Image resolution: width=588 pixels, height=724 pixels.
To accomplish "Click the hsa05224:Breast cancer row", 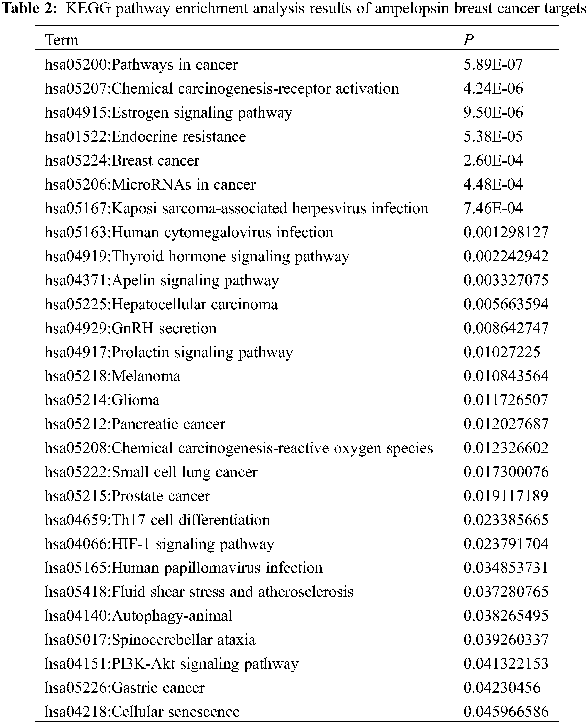I will click(122, 160).
